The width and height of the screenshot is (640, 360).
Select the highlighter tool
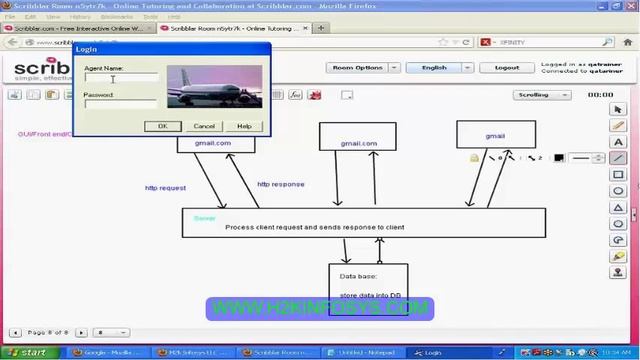618,256
